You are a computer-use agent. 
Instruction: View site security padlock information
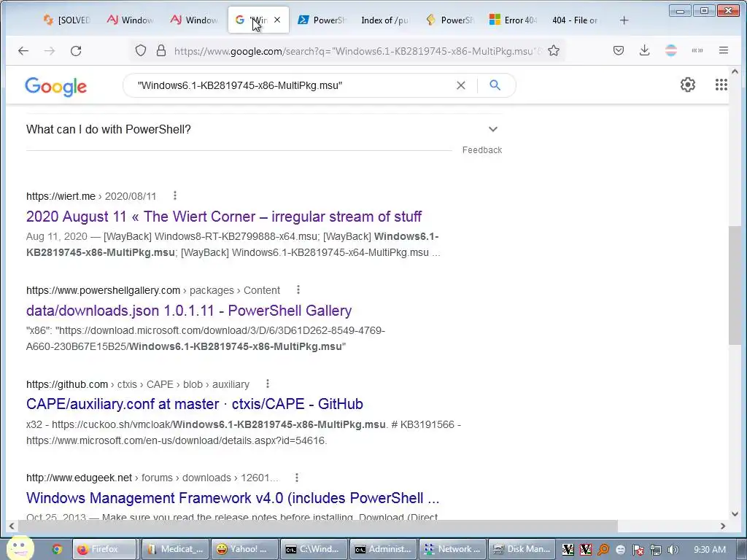pyautogui.click(x=161, y=50)
